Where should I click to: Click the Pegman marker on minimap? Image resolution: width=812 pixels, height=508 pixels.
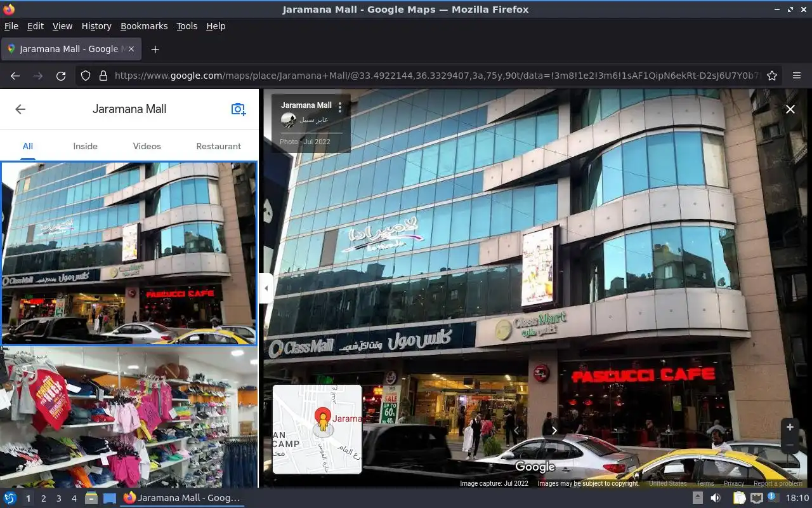pos(323,422)
